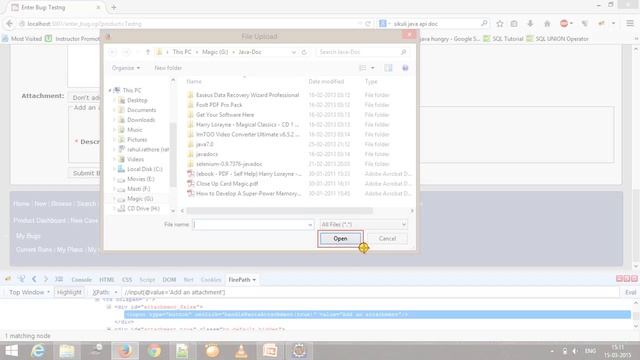Screen dimensions: 640x360
Task: Click New folder in the dialog toolbar
Action: click(x=168, y=68)
